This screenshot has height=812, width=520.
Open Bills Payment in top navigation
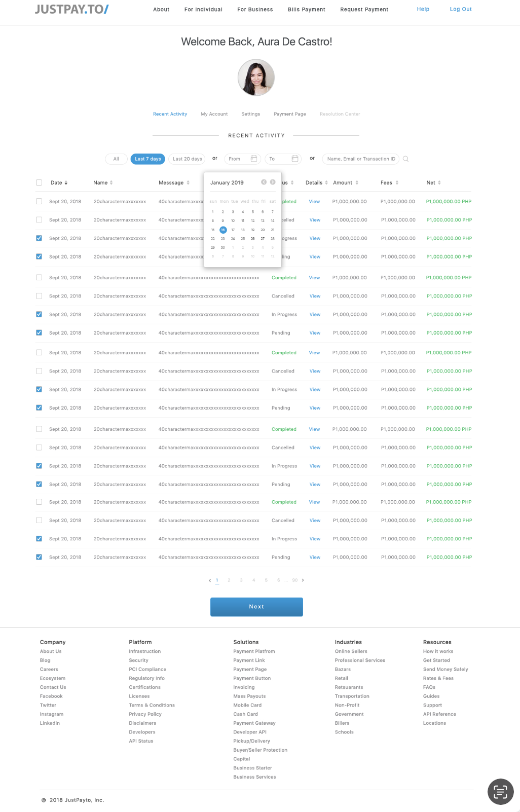(307, 9)
